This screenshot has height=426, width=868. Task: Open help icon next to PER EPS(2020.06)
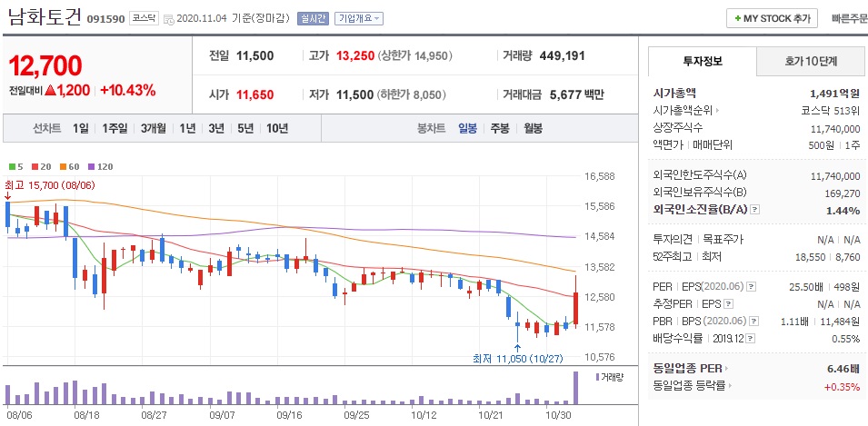click(x=751, y=287)
